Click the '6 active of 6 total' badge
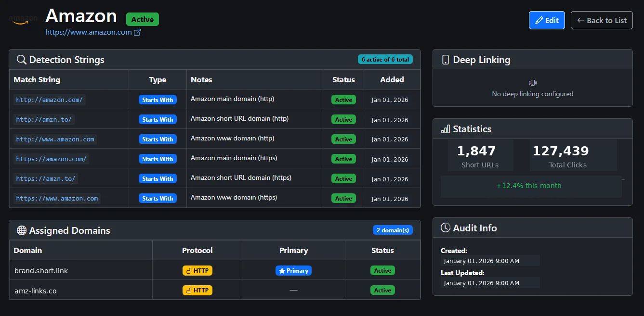The image size is (644, 316). tap(385, 60)
